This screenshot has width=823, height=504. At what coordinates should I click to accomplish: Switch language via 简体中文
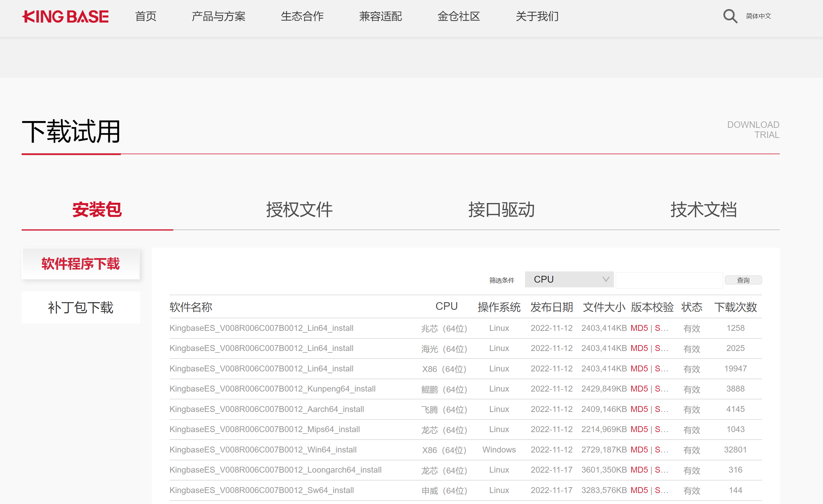[758, 16]
